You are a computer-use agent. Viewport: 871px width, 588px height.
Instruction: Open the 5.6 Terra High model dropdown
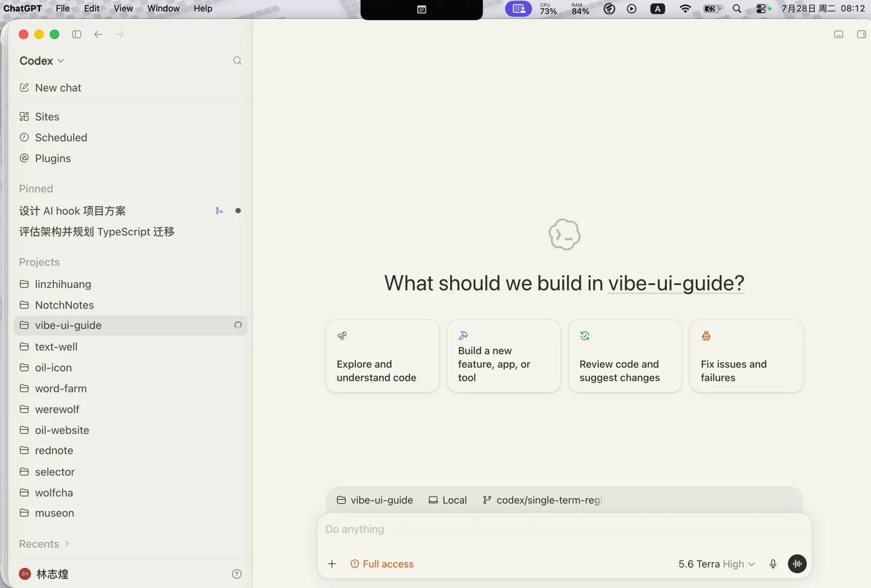click(x=716, y=564)
